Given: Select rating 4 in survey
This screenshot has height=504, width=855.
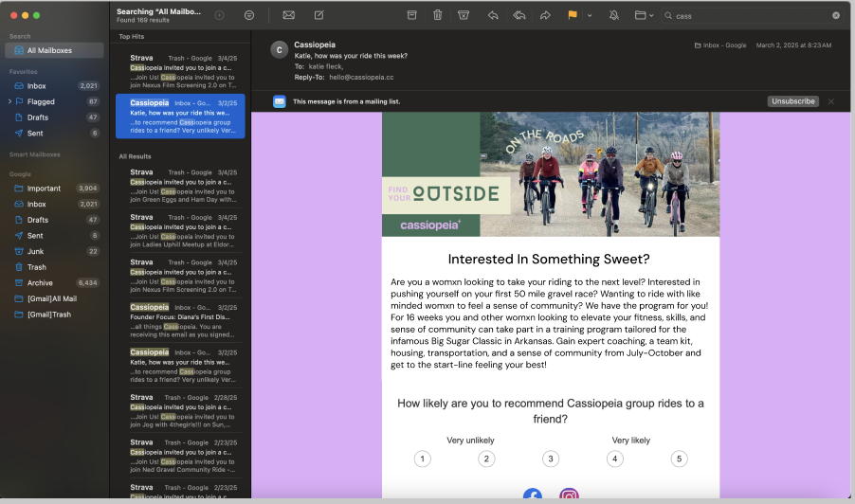Looking at the screenshot, I should [x=614, y=459].
